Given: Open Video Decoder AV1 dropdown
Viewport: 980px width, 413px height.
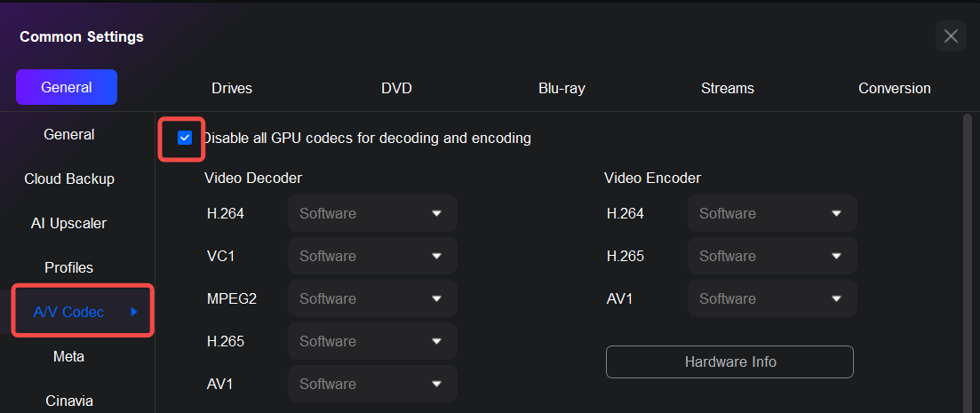Looking at the screenshot, I should click(x=372, y=384).
